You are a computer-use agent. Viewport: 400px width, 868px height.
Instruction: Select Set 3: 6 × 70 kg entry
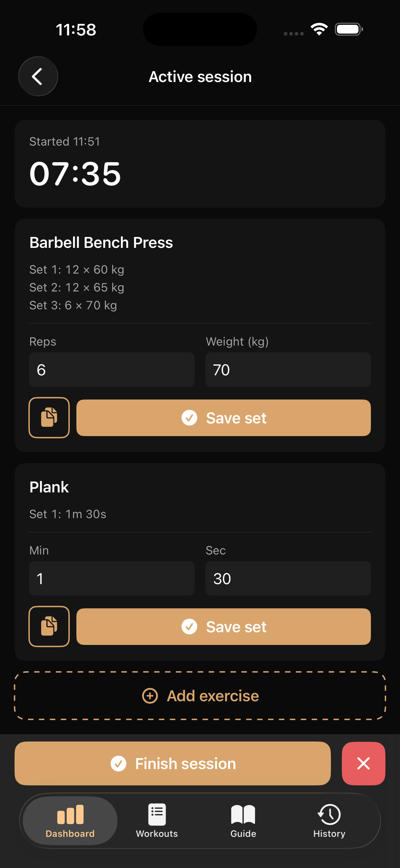73,305
